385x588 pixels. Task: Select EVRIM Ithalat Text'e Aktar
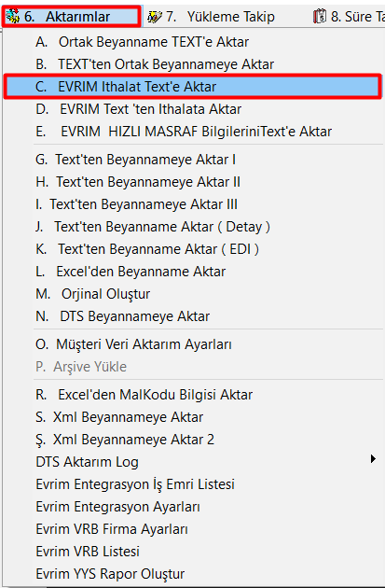point(192,87)
